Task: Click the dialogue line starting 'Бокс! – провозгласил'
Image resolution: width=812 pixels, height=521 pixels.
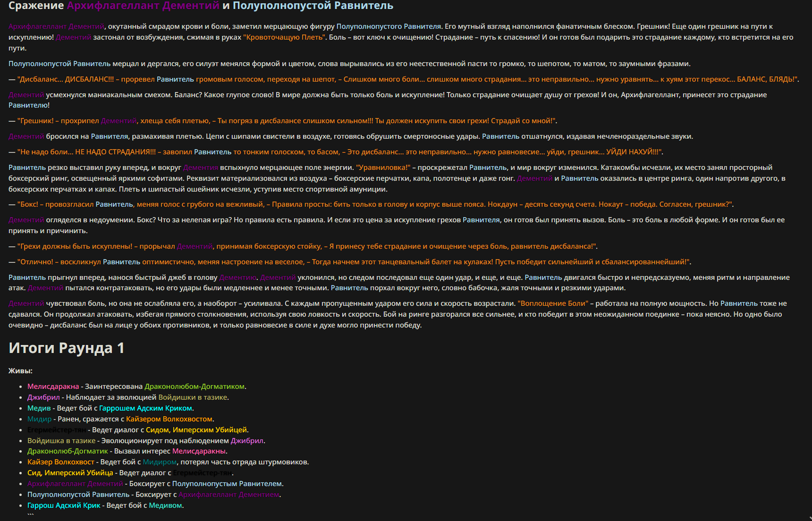Action: (x=371, y=204)
